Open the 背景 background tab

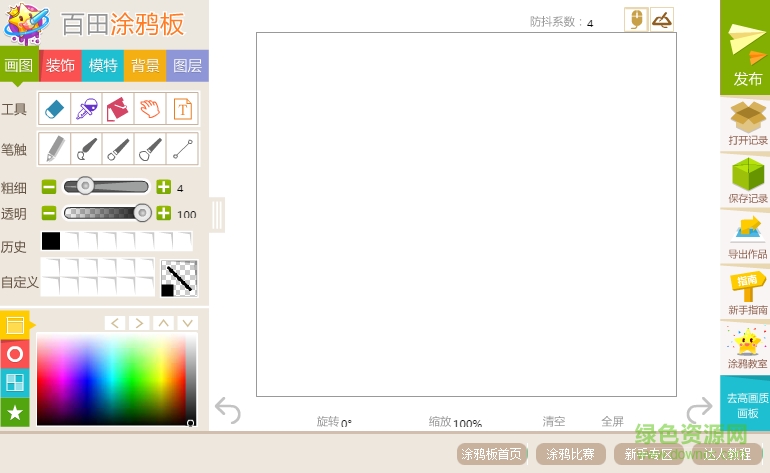[145, 65]
